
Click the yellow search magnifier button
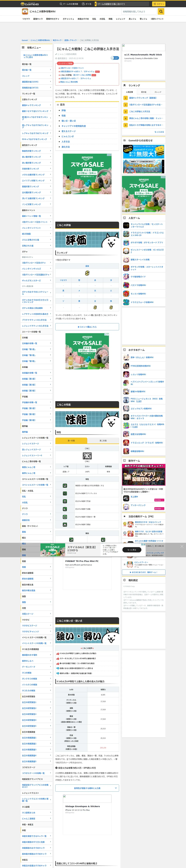click(x=161, y=11)
